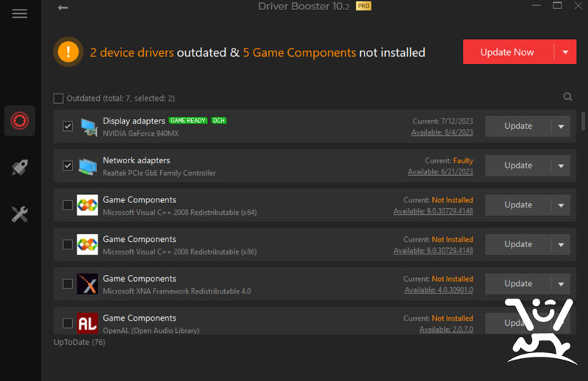Open the Boost rocket section

(x=20, y=168)
